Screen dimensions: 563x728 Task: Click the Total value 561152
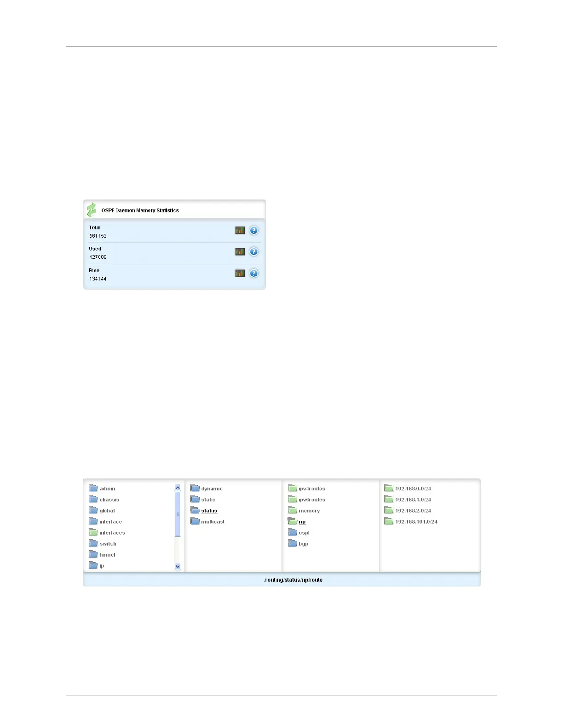click(98, 236)
